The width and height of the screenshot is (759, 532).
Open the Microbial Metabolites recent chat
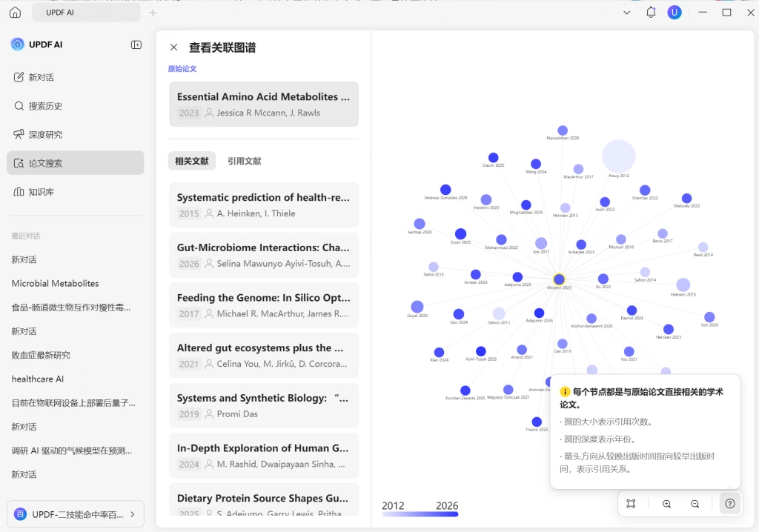55,284
